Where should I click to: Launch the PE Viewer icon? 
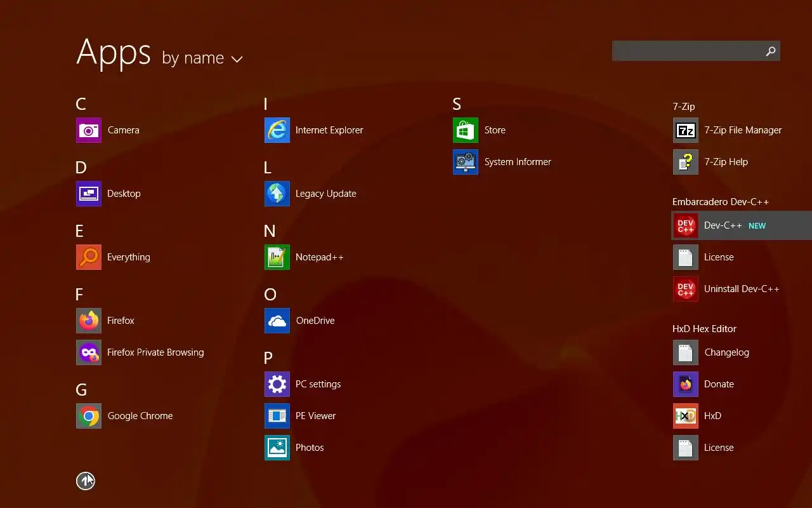(x=277, y=416)
